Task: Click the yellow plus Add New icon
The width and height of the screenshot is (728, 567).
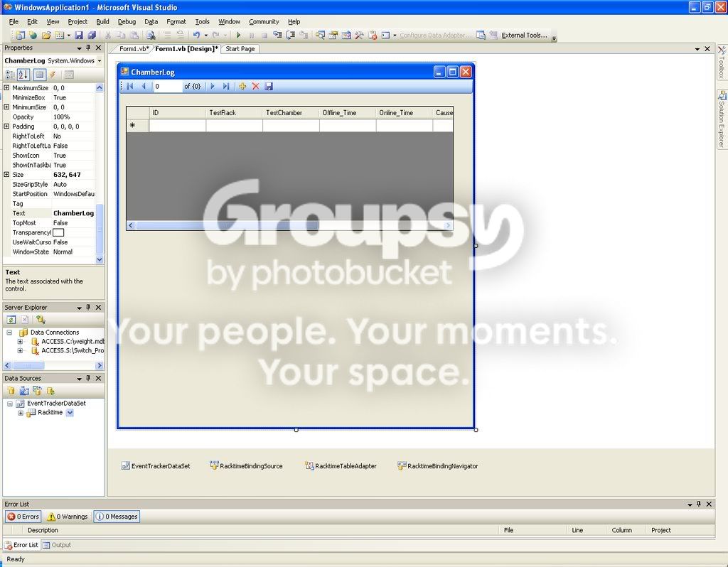Action: point(242,86)
